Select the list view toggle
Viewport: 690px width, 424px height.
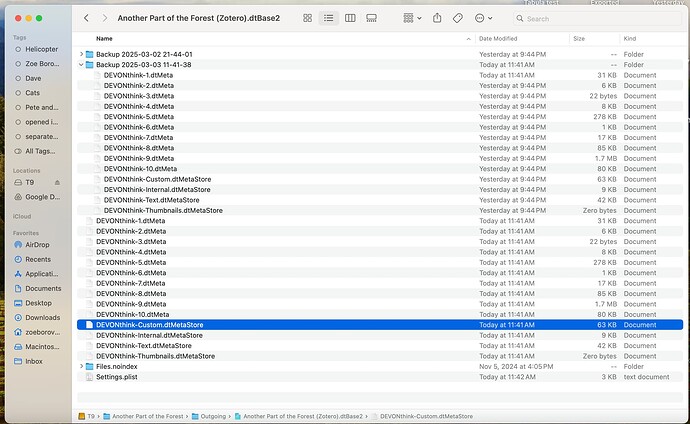(x=328, y=18)
